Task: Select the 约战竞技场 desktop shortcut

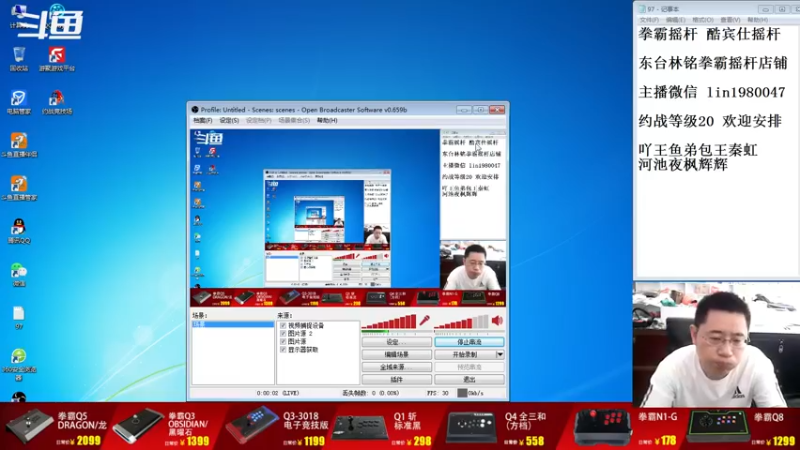Action: tap(57, 102)
